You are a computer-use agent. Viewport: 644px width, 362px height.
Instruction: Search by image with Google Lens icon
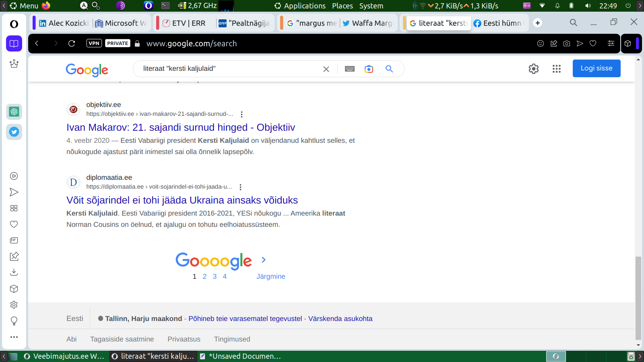coord(369,69)
